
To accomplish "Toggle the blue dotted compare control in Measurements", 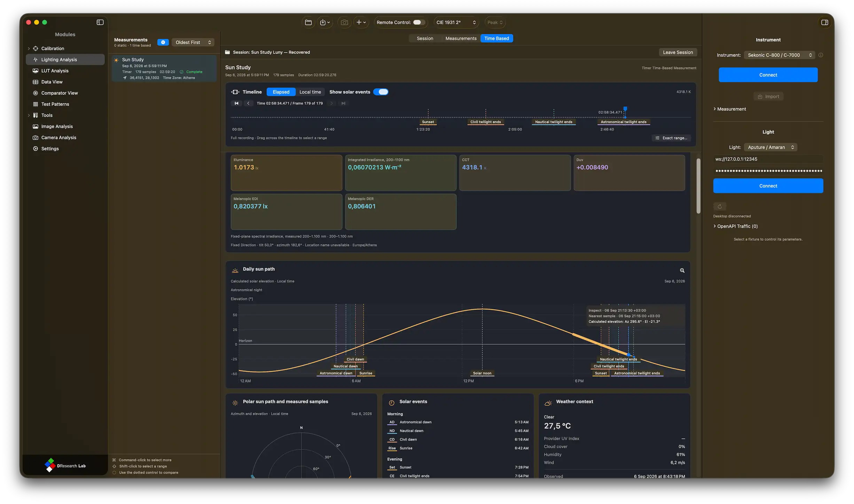I will click(x=163, y=42).
